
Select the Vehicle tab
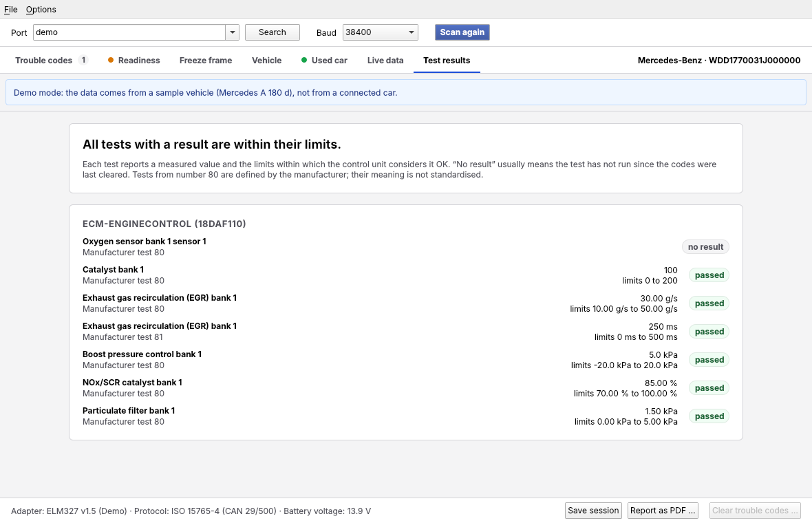pyautogui.click(x=267, y=60)
